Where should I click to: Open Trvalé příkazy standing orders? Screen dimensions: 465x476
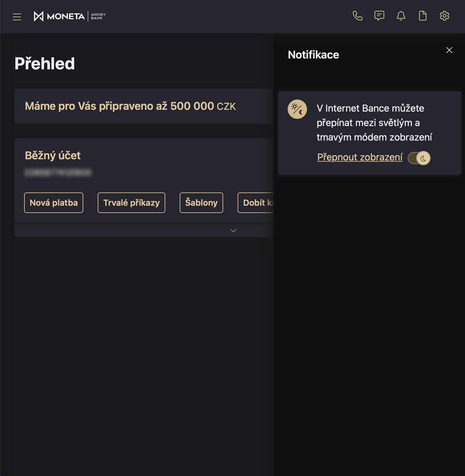(x=131, y=203)
